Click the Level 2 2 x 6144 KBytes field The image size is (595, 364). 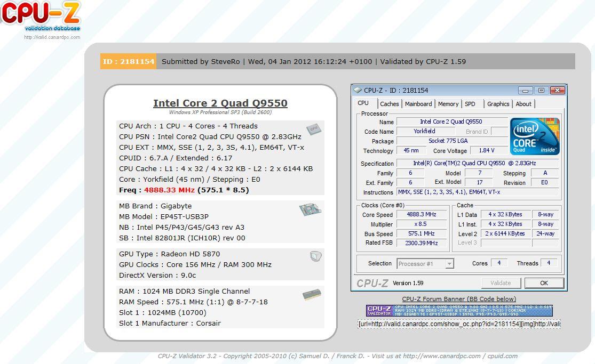[505, 233]
